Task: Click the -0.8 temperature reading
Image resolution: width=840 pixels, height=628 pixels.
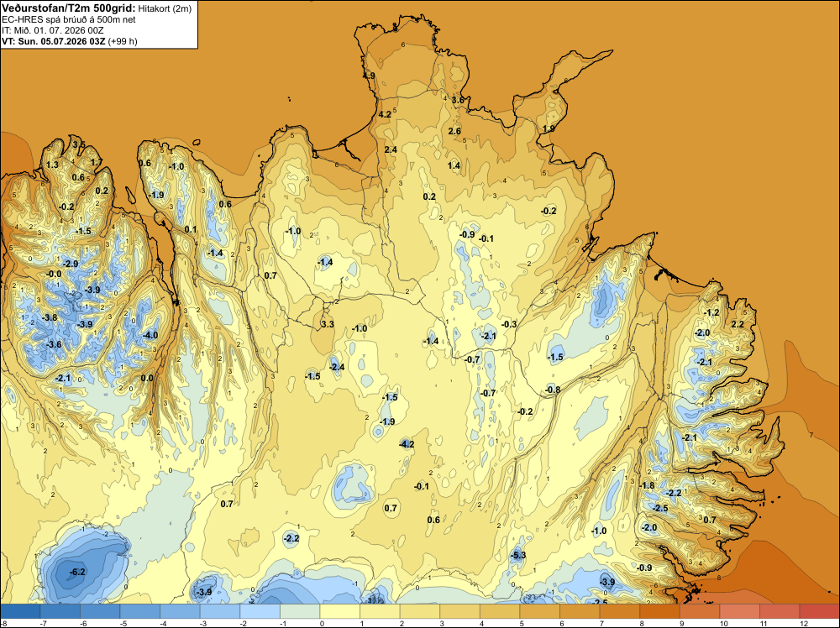Action: click(553, 390)
